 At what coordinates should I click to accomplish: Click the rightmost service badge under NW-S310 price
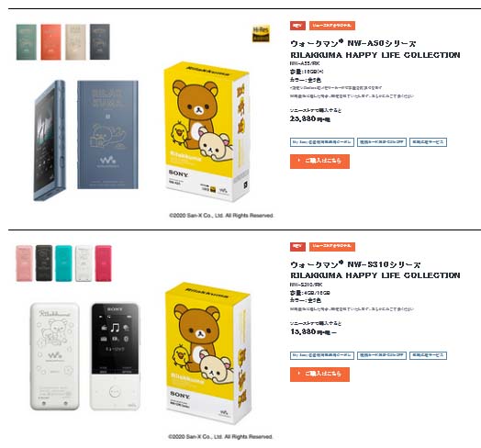(x=428, y=355)
